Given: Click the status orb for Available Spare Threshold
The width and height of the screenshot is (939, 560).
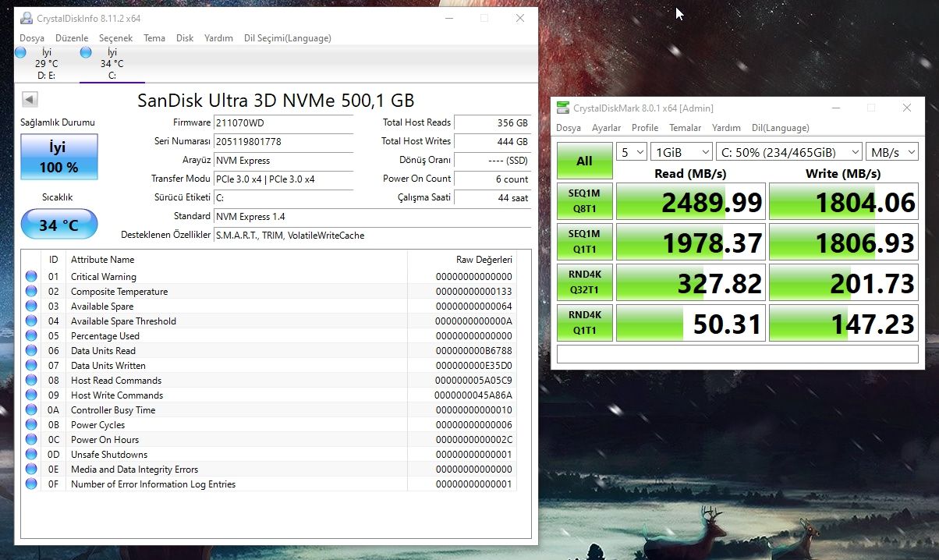Looking at the screenshot, I should [31, 321].
